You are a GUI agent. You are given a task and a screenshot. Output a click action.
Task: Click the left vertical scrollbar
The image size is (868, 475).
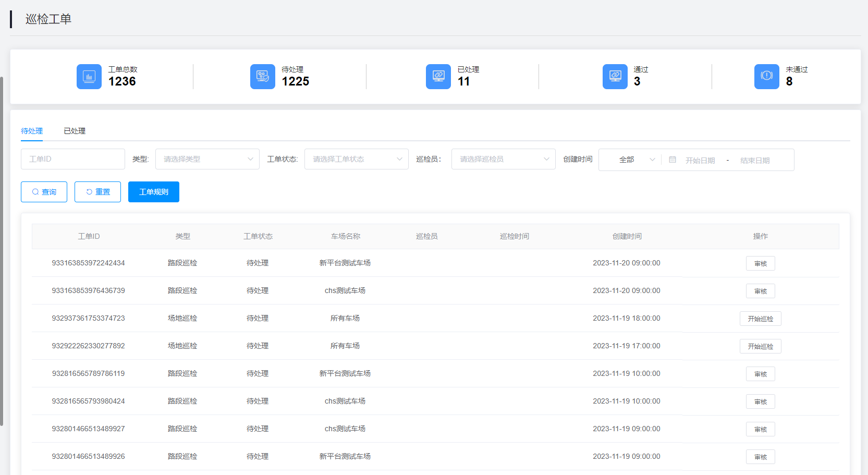[2, 250]
